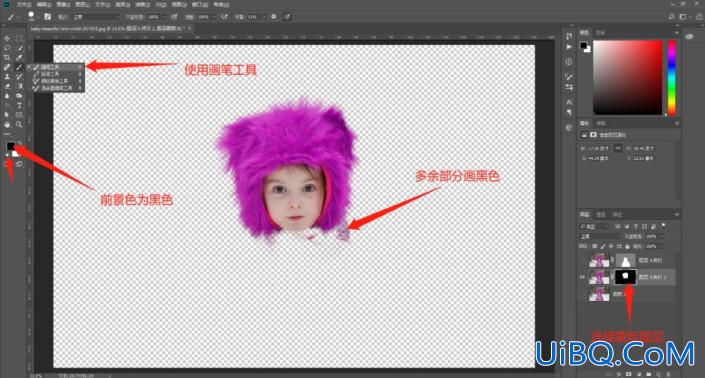Open the search icon in options bar
The height and width of the screenshot is (378, 705).
[671, 17]
